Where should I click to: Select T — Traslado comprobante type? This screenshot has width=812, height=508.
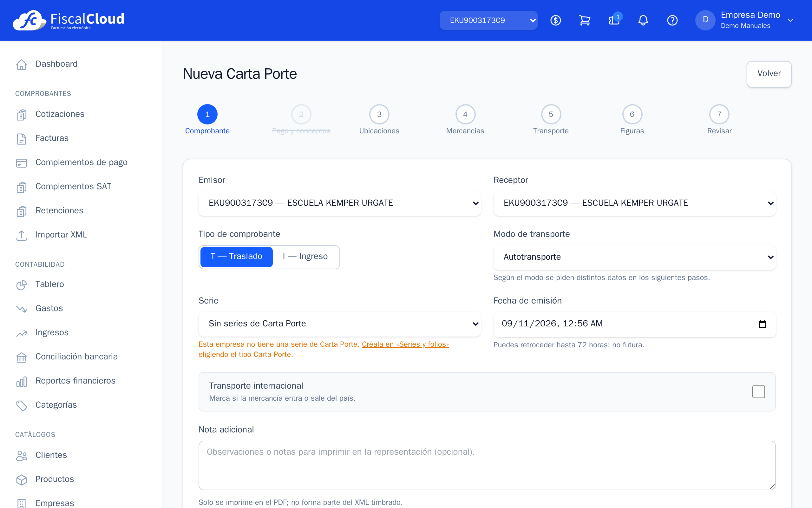(x=237, y=257)
